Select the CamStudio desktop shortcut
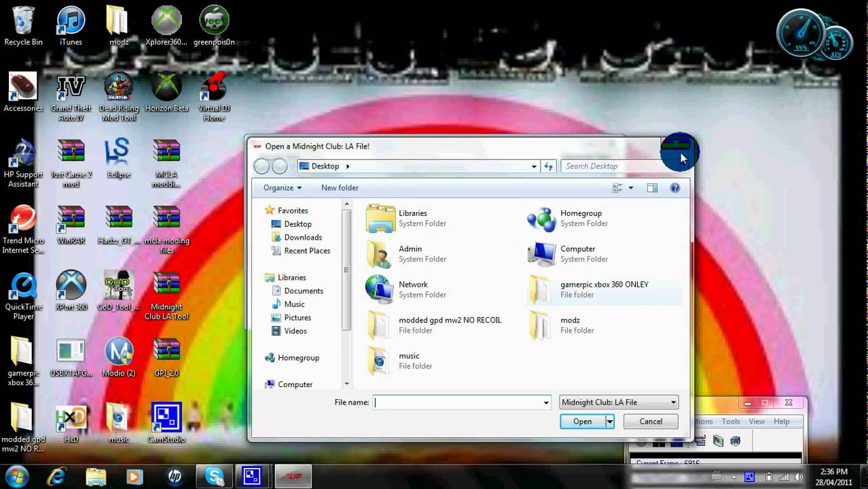Image resolution: width=868 pixels, height=489 pixels. 166,424
